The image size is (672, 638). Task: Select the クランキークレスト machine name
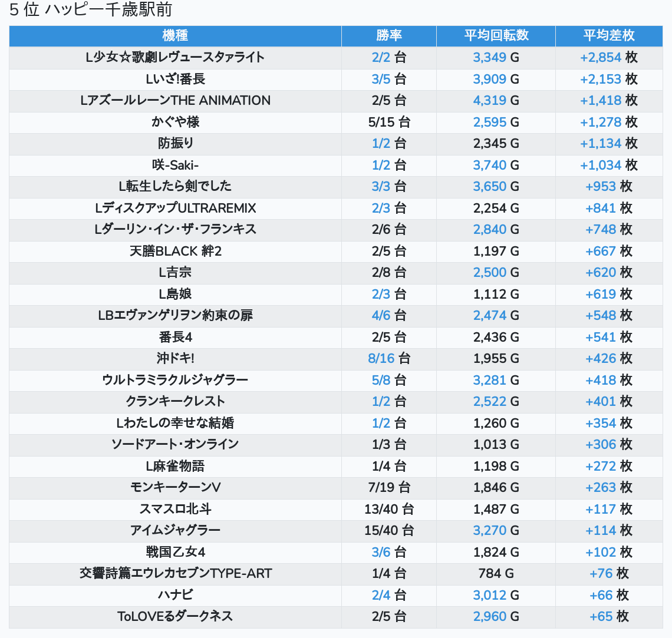point(175,402)
